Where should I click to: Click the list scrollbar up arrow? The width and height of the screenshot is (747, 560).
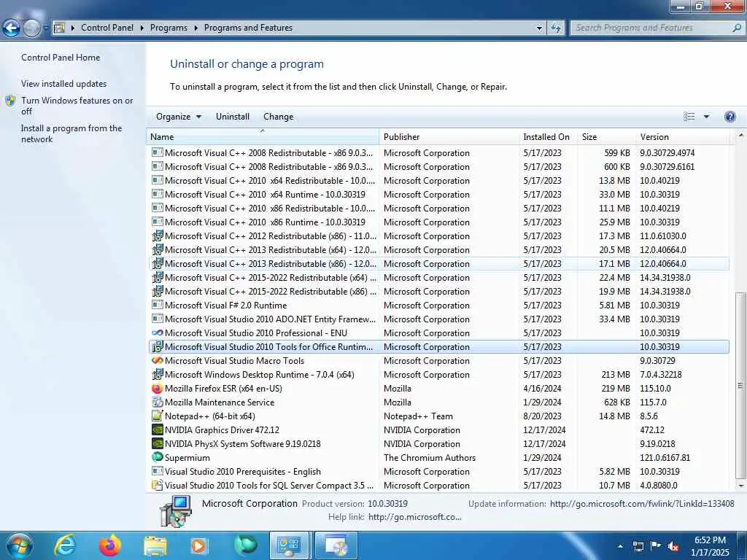pos(740,136)
